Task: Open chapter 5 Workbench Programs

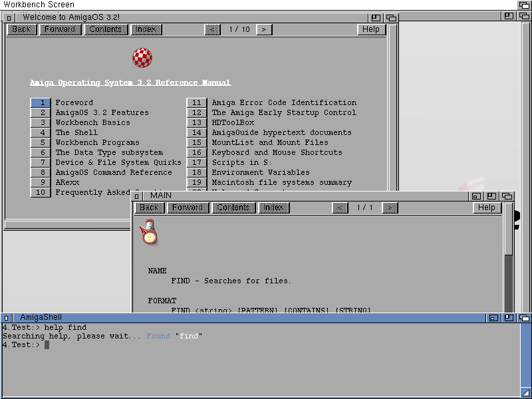Action: click(x=41, y=142)
